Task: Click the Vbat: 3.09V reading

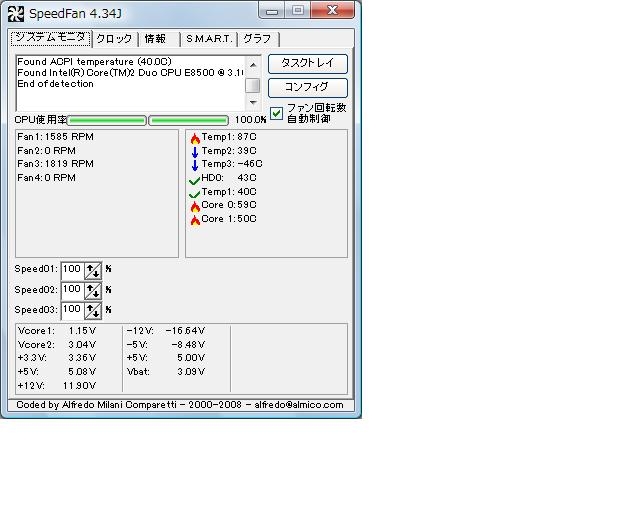Action: 166,372
